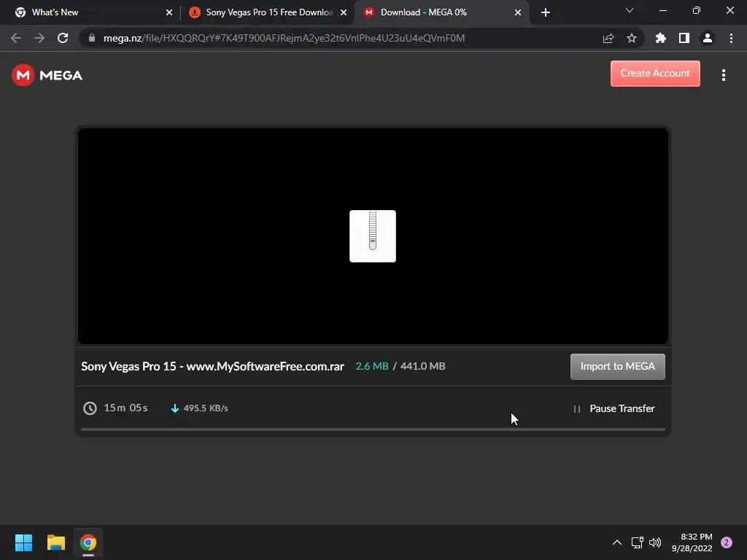
Task: Click the 15m 05s remaining time text
Action: [x=125, y=408]
